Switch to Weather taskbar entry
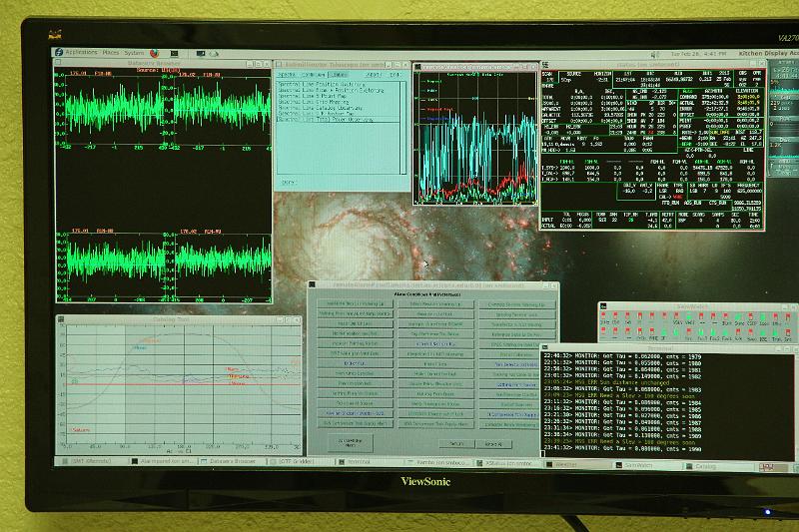Viewport: 799px width, 532px height. tap(575, 464)
